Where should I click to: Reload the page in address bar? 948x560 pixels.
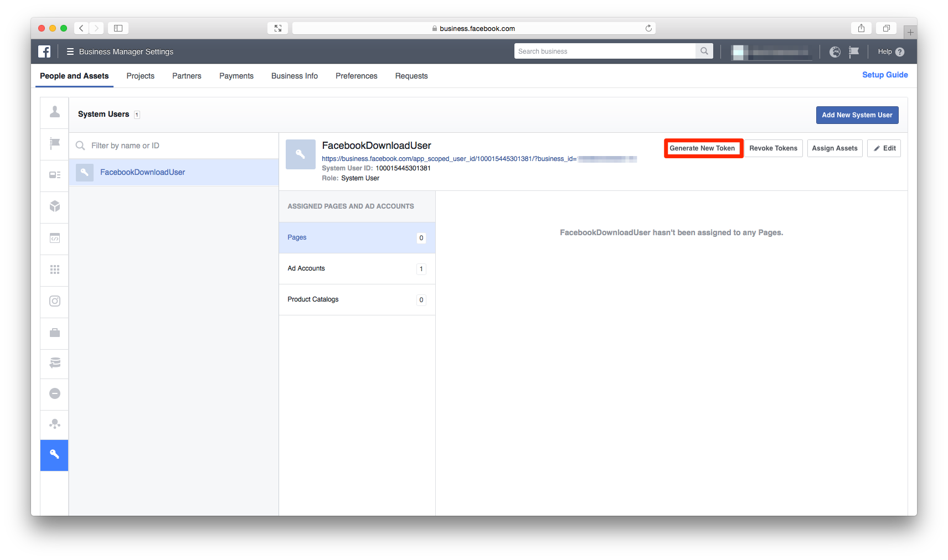tap(648, 28)
